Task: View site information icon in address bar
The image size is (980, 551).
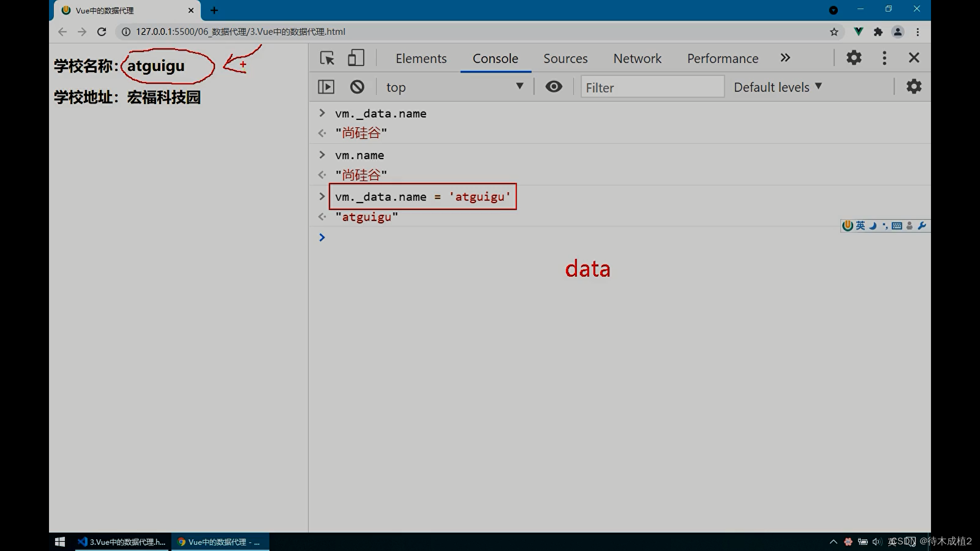Action: tap(126, 32)
